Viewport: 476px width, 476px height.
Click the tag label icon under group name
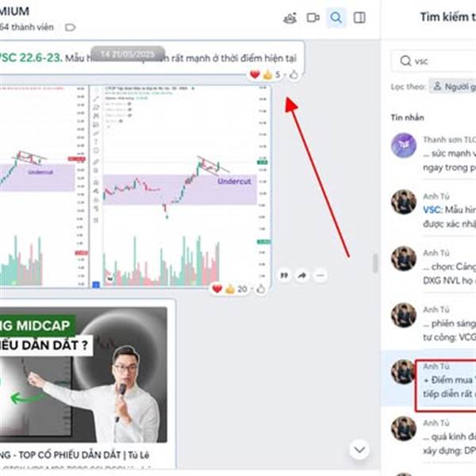(70, 28)
